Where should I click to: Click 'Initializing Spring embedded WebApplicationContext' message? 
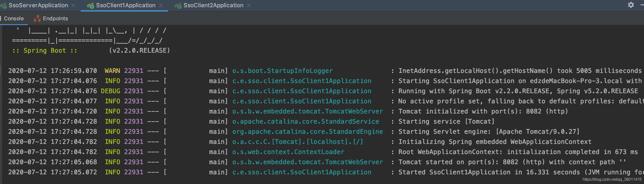coord(495,142)
